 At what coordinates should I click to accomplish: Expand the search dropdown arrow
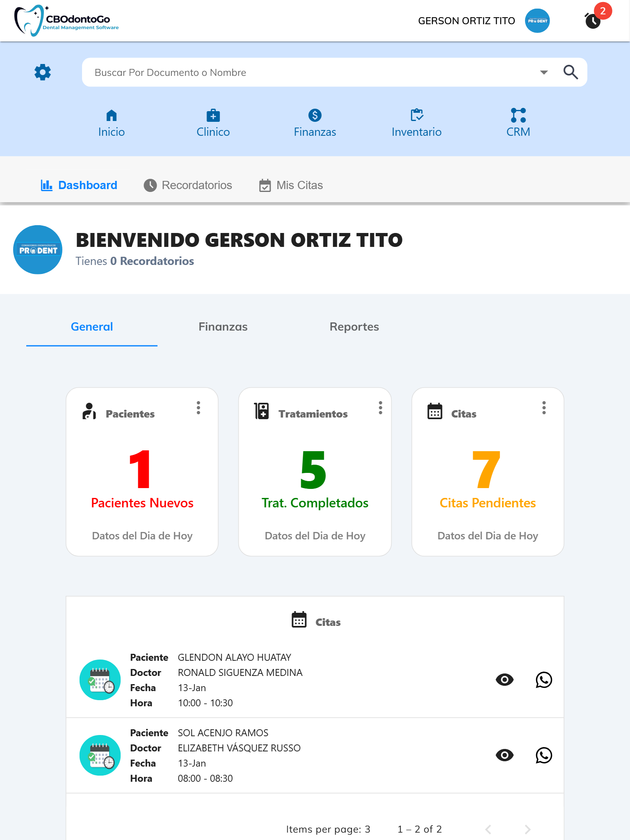(x=544, y=73)
